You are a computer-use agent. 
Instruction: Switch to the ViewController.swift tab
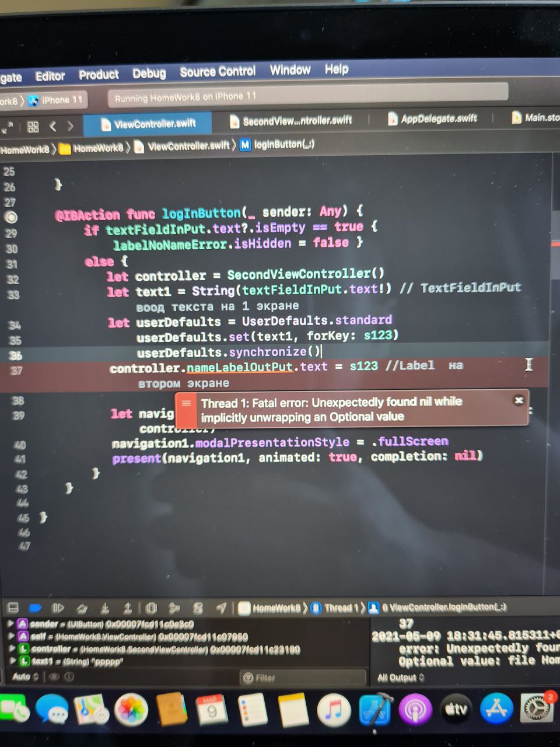pyautogui.click(x=148, y=124)
